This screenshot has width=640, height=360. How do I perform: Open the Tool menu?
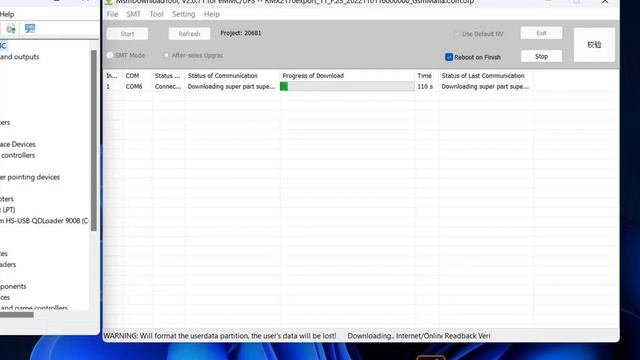[x=156, y=14]
